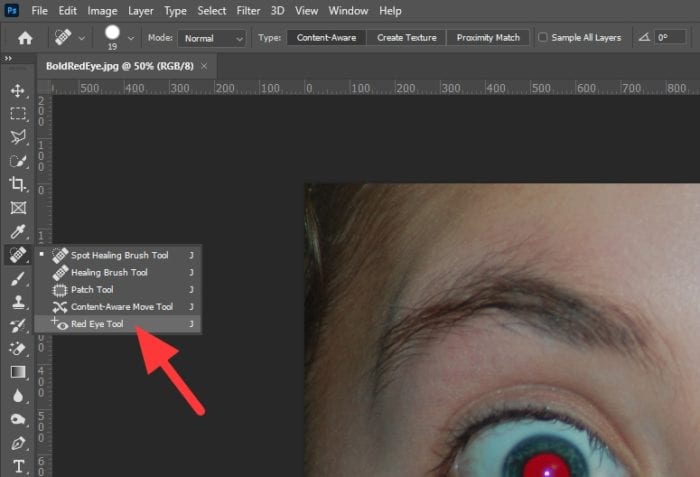
Task: Choose Create Texture type button
Action: point(406,38)
